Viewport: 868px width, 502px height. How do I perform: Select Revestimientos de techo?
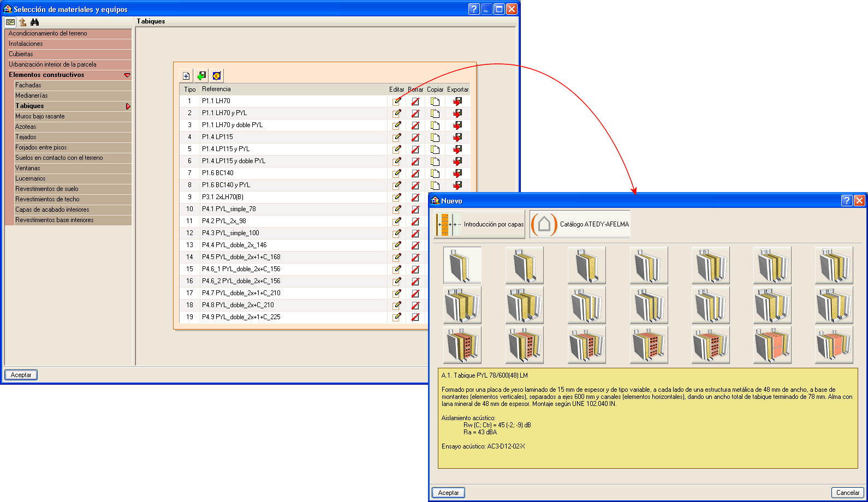[73, 199]
